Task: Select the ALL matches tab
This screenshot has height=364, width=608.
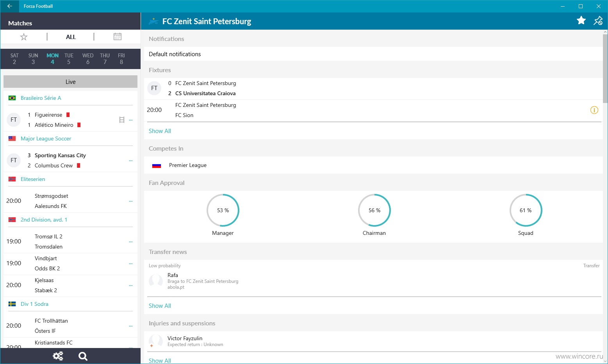Action: coord(71,37)
